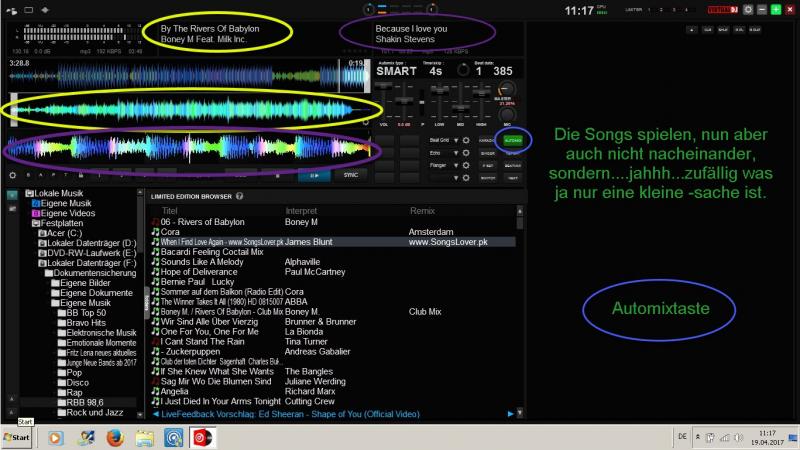Image resolution: width=800 pixels, height=450 pixels.
Task: Click the Titel column header
Action: coord(169,211)
